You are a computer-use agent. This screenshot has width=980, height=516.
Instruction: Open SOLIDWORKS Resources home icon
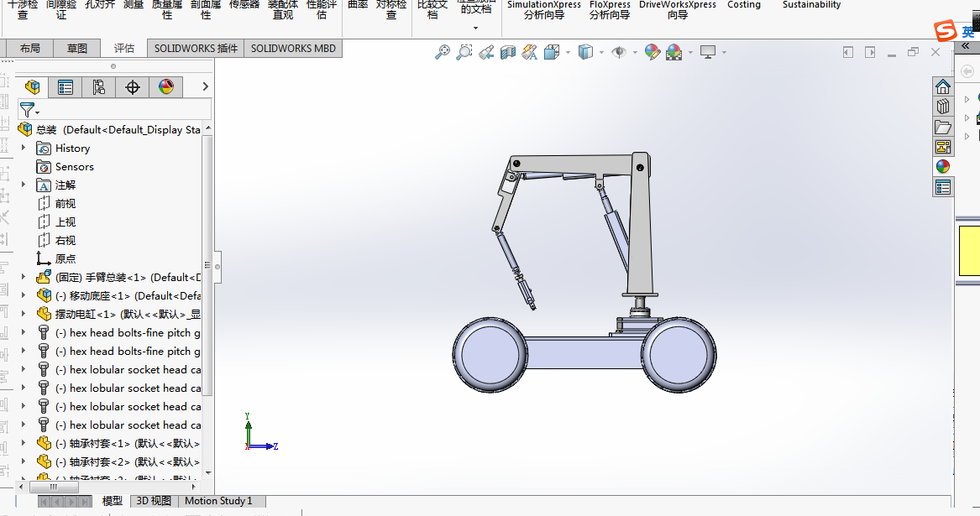[x=942, y=86]
